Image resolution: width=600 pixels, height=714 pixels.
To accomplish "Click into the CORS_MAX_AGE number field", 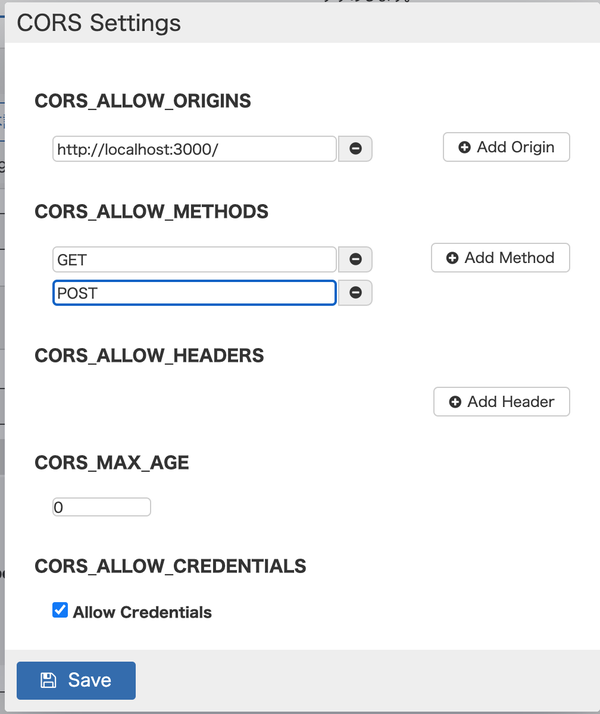I will click(x=102, y=507).
